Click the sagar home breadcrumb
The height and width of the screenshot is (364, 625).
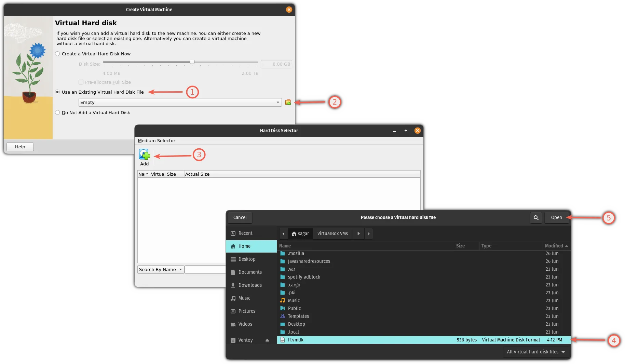click(x=300, y=234)
